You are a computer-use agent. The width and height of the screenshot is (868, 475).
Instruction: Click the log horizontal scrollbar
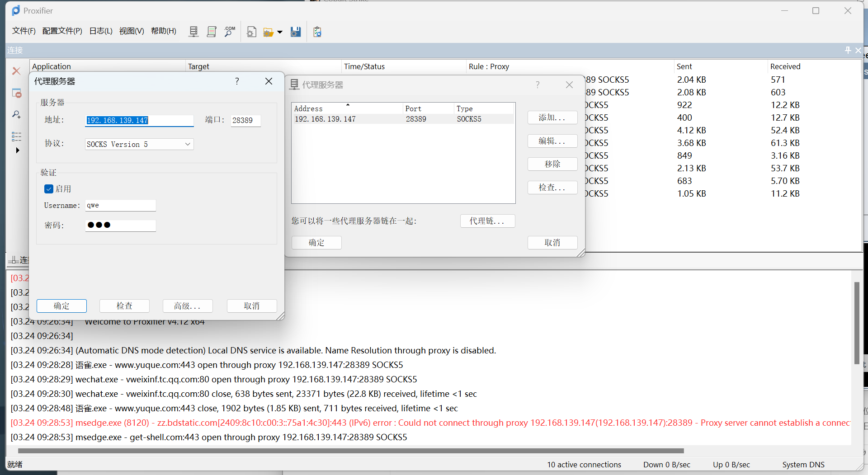[351, 451]
